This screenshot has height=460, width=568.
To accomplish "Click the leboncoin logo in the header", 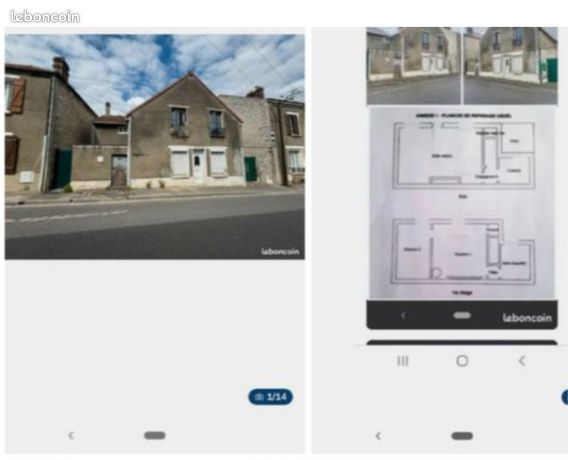I will point(45,17).
